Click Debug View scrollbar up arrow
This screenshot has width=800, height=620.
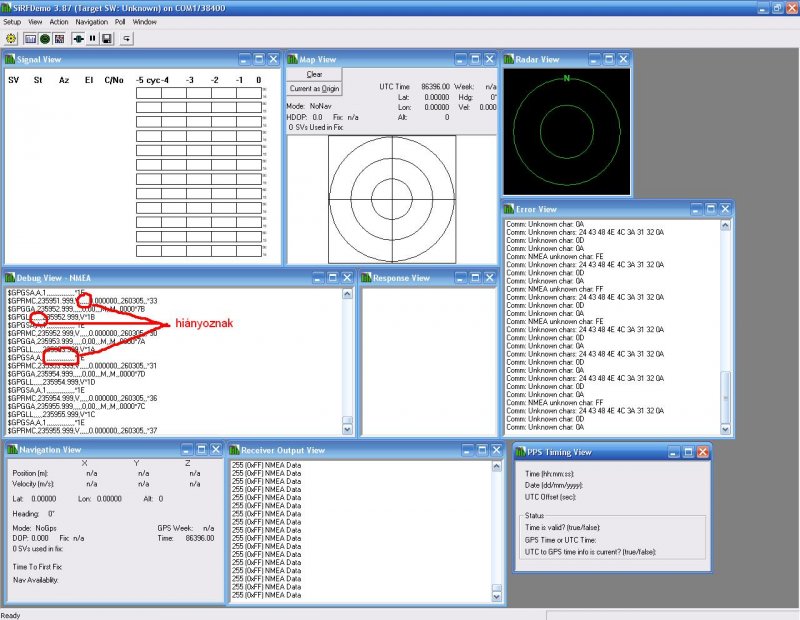coord(347,294)
